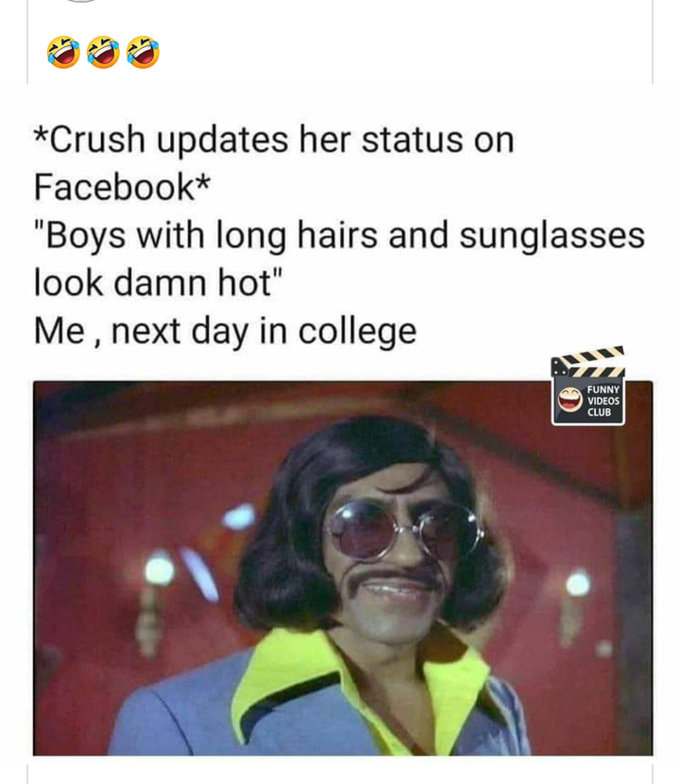Click the middle laughing emoji

(x=103, y=52)
